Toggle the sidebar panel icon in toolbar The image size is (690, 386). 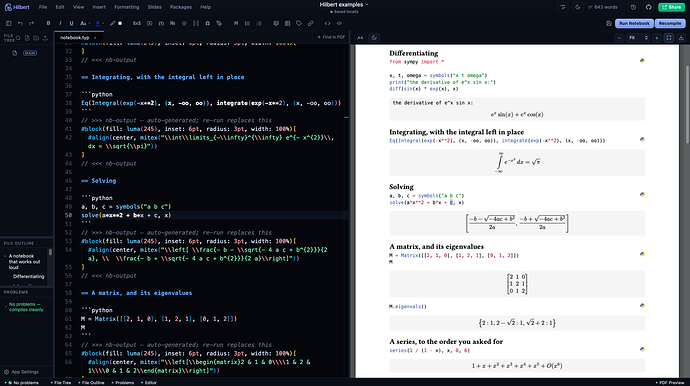tap(8, 23)
